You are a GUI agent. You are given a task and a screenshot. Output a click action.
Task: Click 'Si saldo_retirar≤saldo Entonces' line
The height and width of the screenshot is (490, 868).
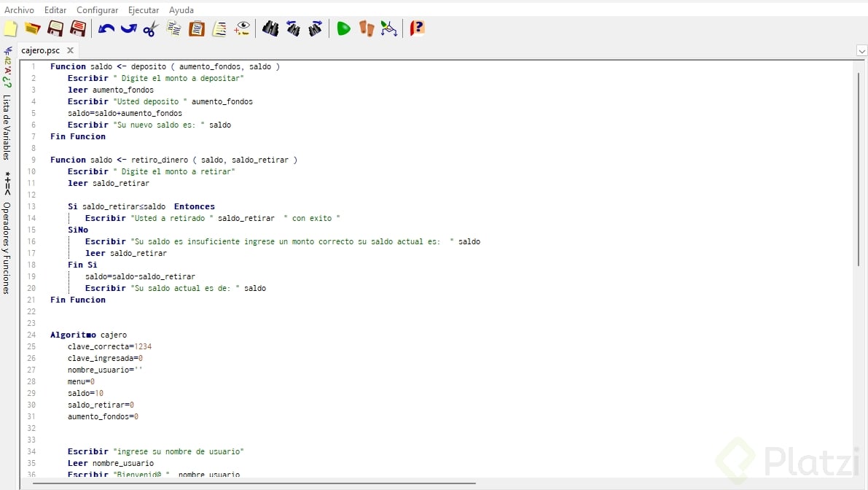(x=141, y=206)
